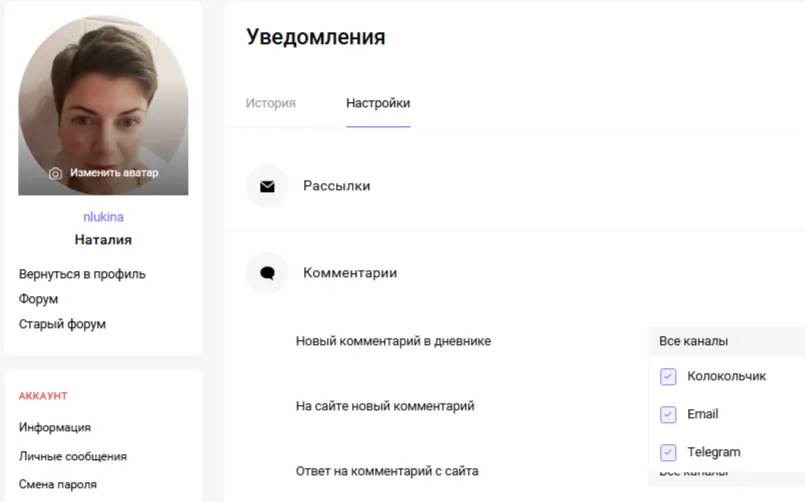Screen dimensions: 805x502
Task: Toggle the Колокольчик checkbox
Action: [x=668, y=376]
